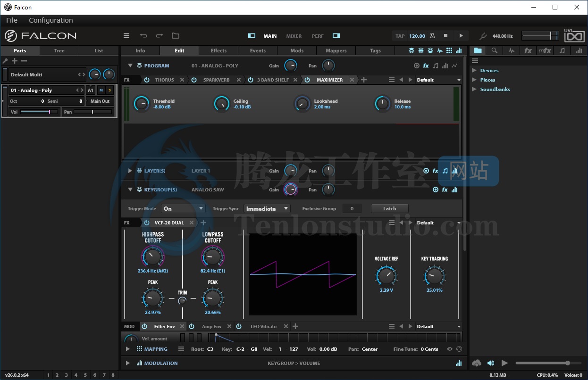Click the Latch button
588x380 pixels.
[x=389, y=208]
